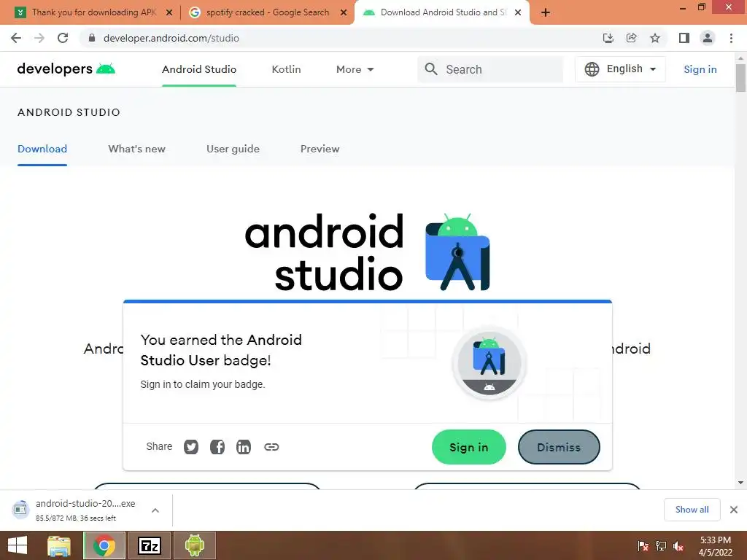Switch to 'Thank you for downloading APK' tab
Screen dimensions: 747x560
coord(93,12)
